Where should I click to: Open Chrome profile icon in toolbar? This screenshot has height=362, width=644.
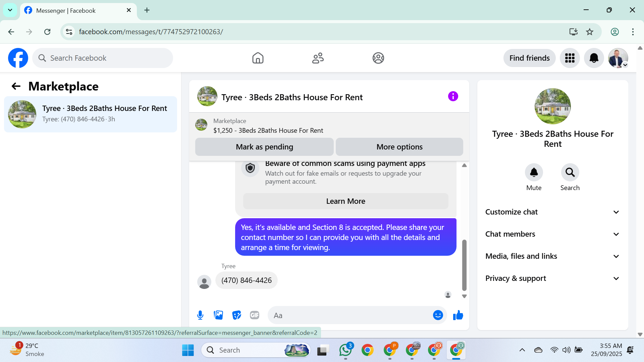(614, 32)
